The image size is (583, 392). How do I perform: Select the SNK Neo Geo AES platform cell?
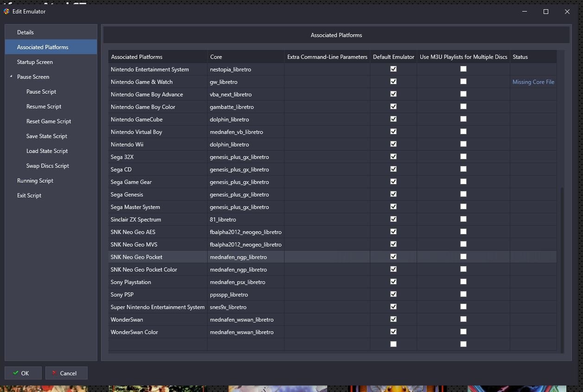click(158, 232)
